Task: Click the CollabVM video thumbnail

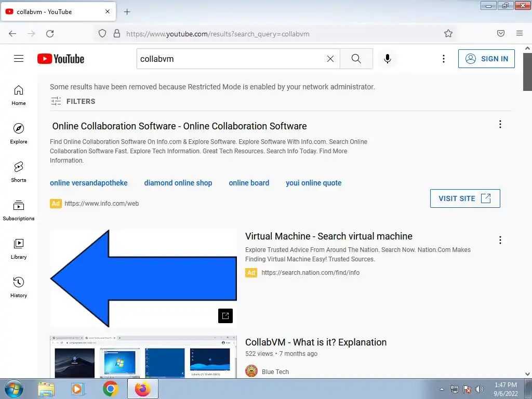Action: 143,356
